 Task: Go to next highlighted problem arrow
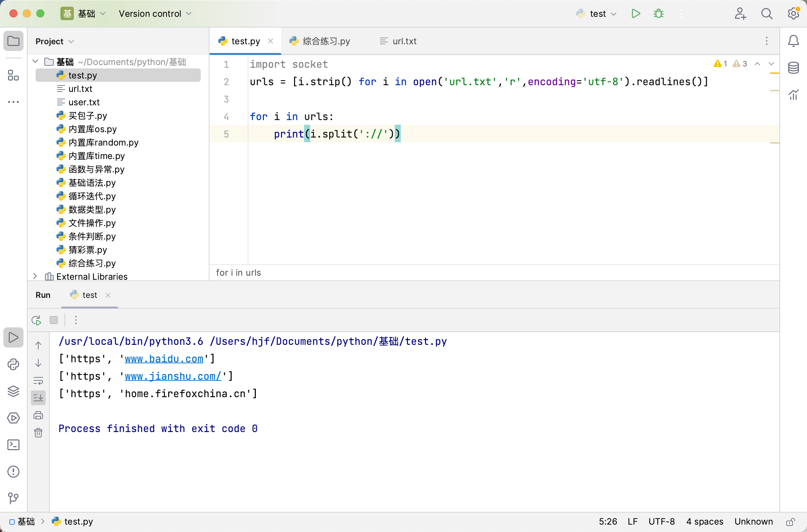pyautogui.click(x=771, y=64)
